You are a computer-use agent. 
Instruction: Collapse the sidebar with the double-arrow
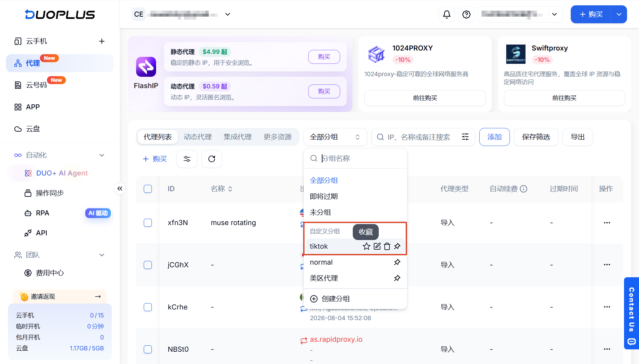[x=120, y=188]
